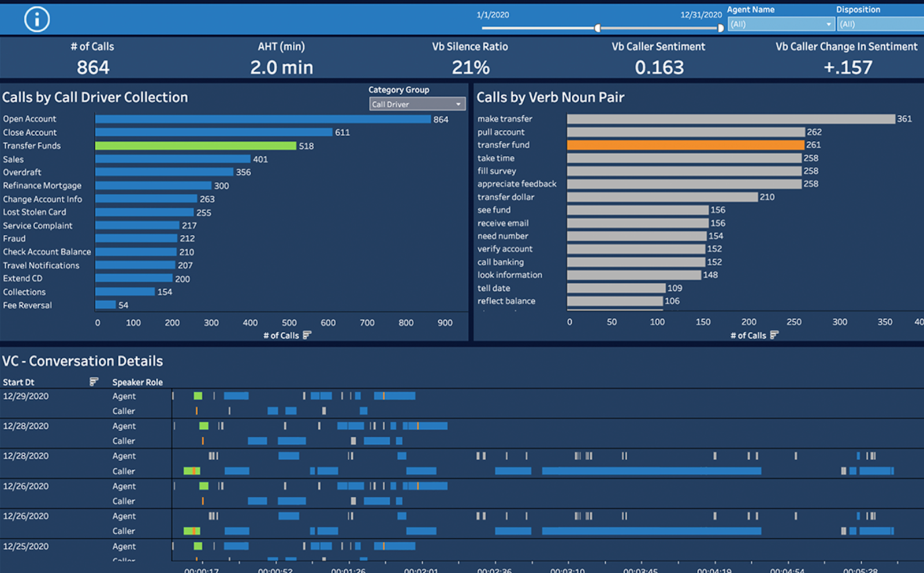
Task: Click the pull account verb noun label
Action: pyautogui.click(x=501, y=132)
